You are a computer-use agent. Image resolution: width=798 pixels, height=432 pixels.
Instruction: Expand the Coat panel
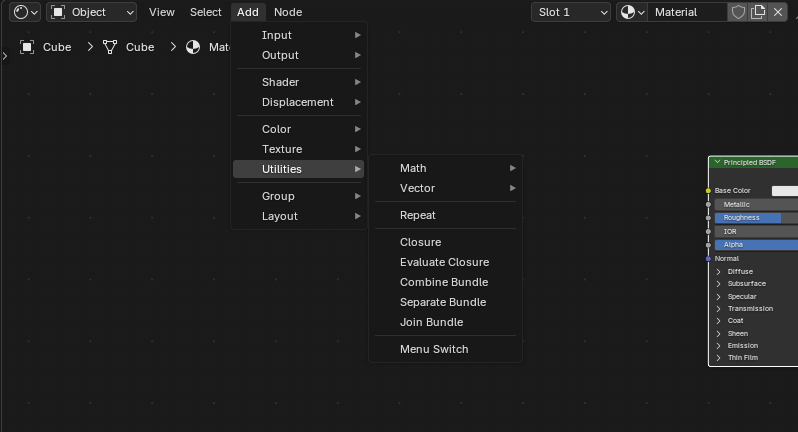(718, 321)
